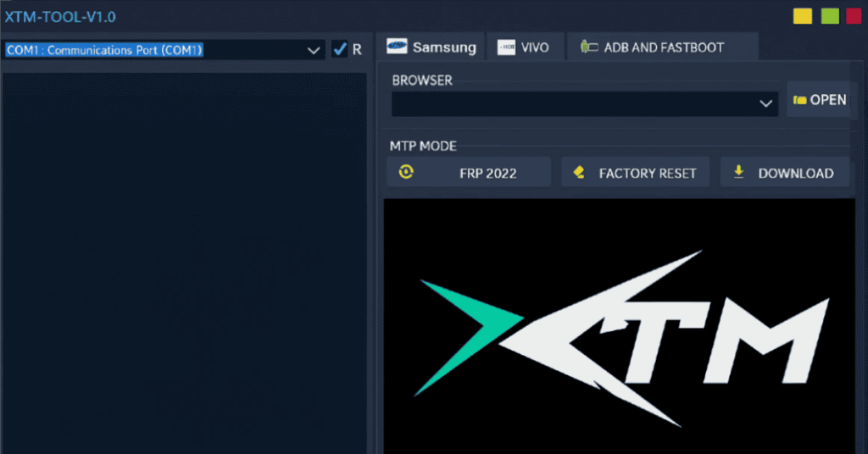
Task: Expand the BROWSER dropdown arrow
Action: click(x=765, y=103)
